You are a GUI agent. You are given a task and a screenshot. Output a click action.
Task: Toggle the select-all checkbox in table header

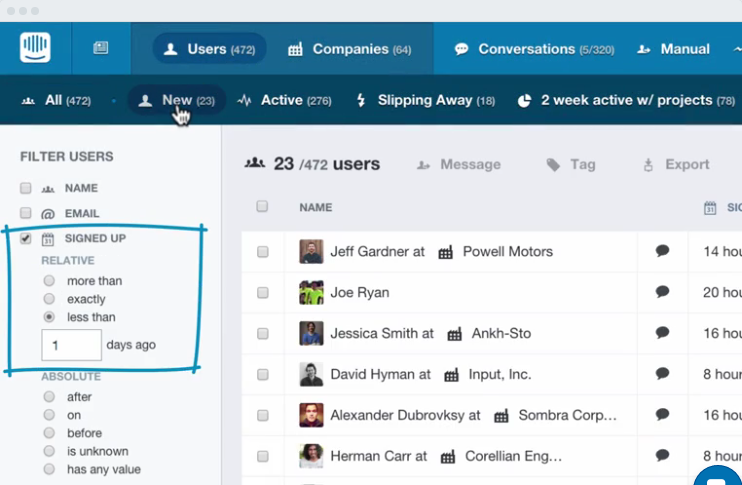point(262,206)
